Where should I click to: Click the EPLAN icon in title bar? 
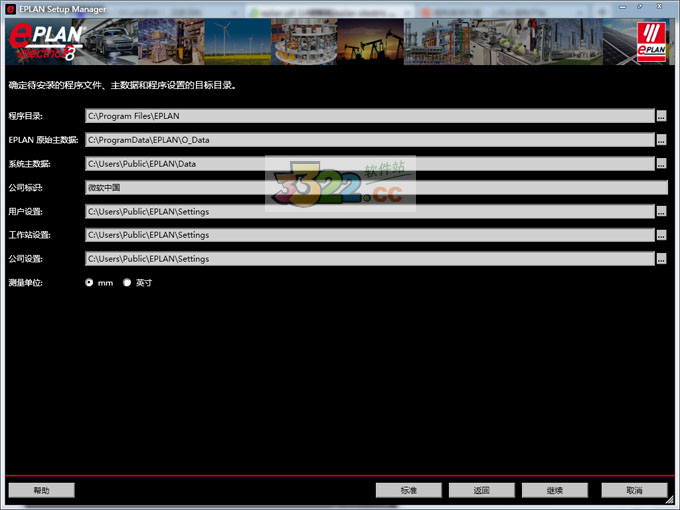point(10,9)
